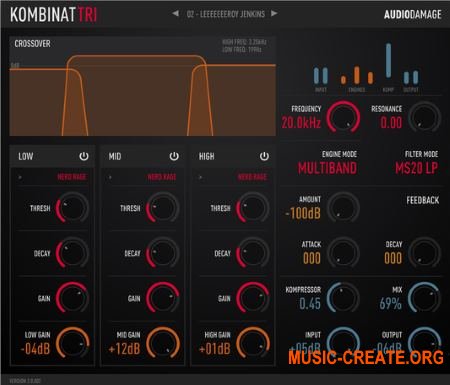
Task: Click the ENGINES level meter bars
Action: (357, 75)
